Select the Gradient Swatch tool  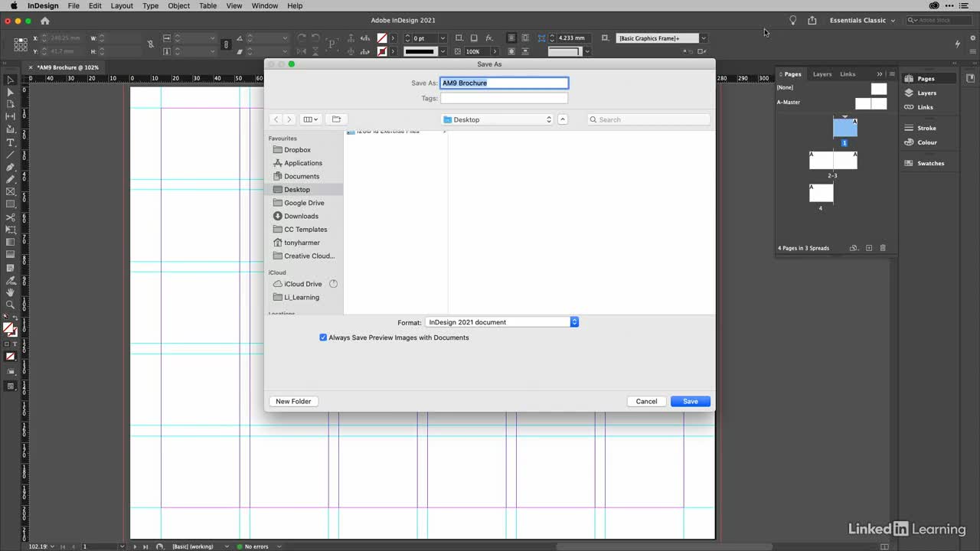click(11, 242)
